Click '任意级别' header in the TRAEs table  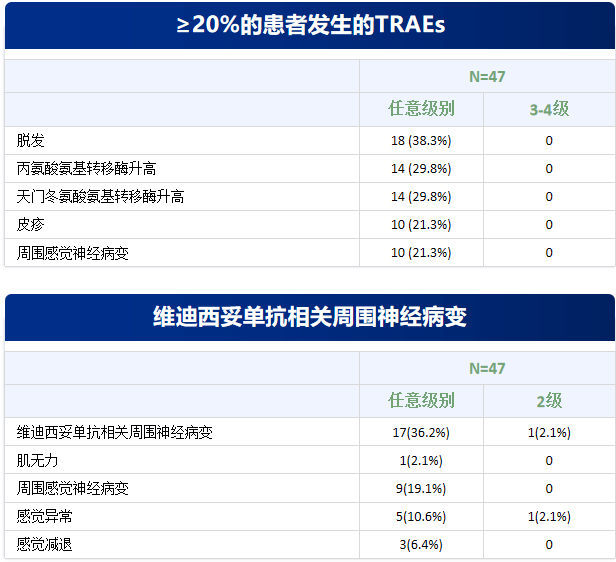(x=421, y=109)
